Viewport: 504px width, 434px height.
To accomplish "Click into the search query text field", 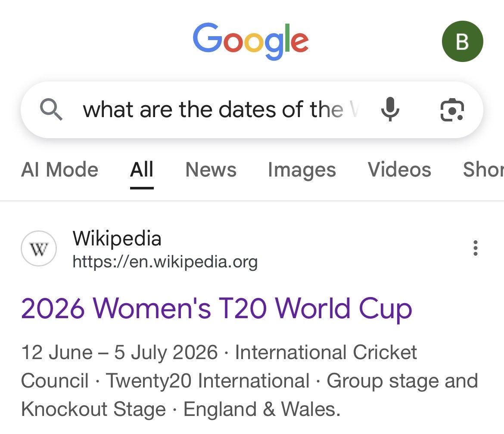I will pyautogui.click(x=220, y=109).
